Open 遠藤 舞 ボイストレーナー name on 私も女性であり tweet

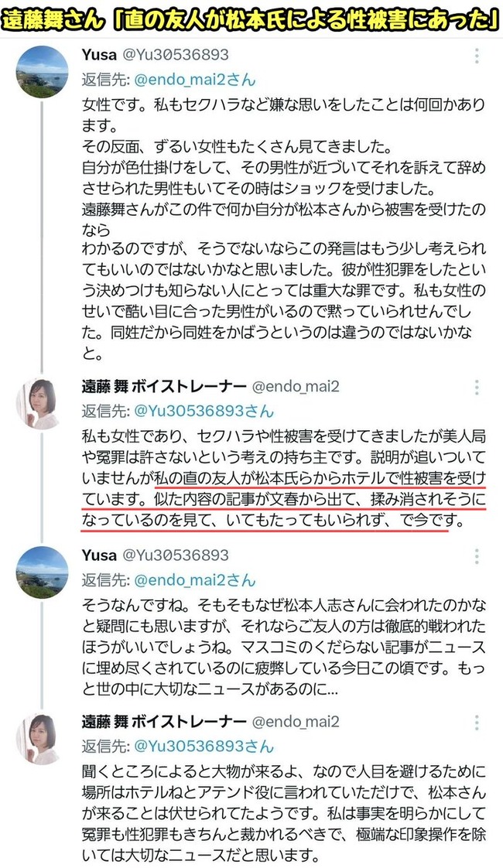pyautogui.click(x=164, y=386)
